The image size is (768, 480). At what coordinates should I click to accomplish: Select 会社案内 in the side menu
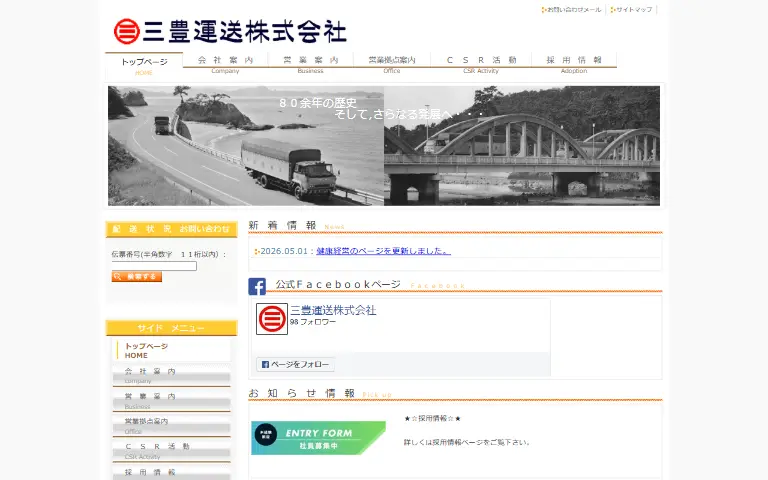pyautogui.click(x=171, y=376)
